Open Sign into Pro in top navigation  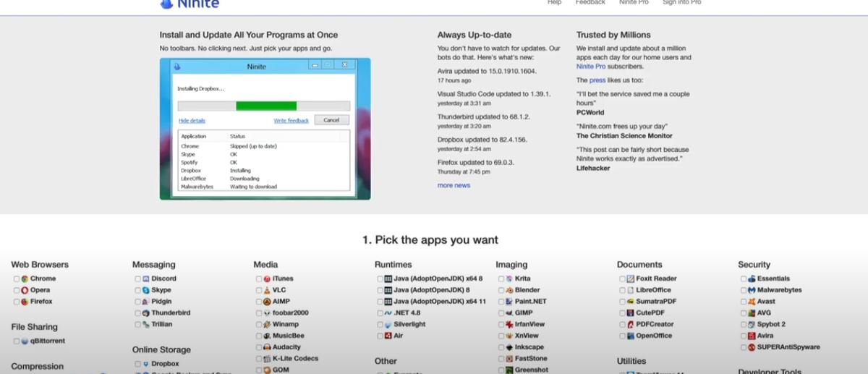point(682,3)
